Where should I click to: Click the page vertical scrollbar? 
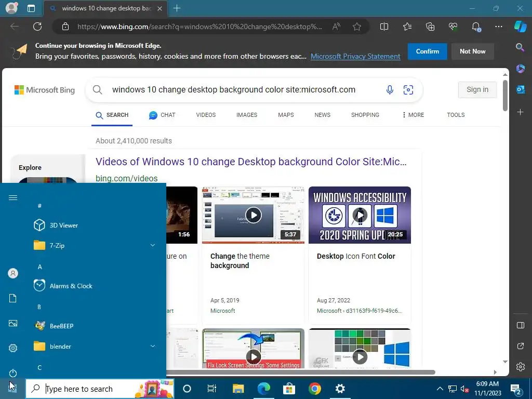point(505,96)
